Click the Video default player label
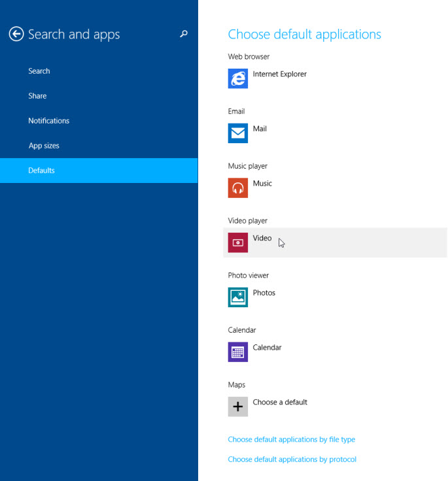The height and width of the screenshot is (481, 448). coord(262,238)
